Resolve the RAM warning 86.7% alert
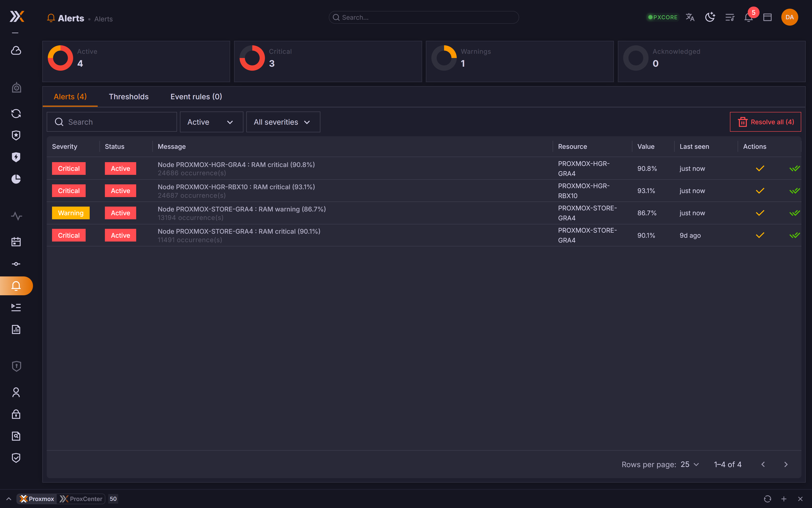This screenshot has height=508, width=812. point(794,213)
